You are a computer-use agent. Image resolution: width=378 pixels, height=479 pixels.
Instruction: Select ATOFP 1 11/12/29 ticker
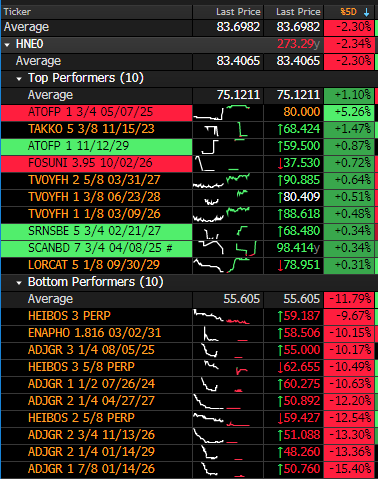click(78, 146)
